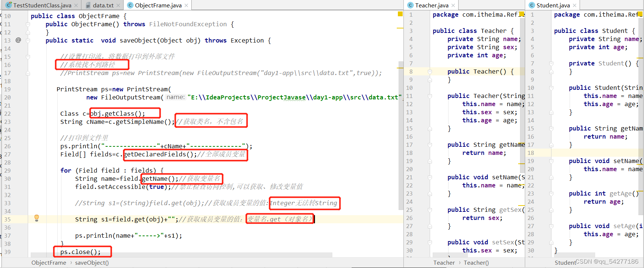
Task: Click the Teacher() breadcrumb
Action: point(476,263)
